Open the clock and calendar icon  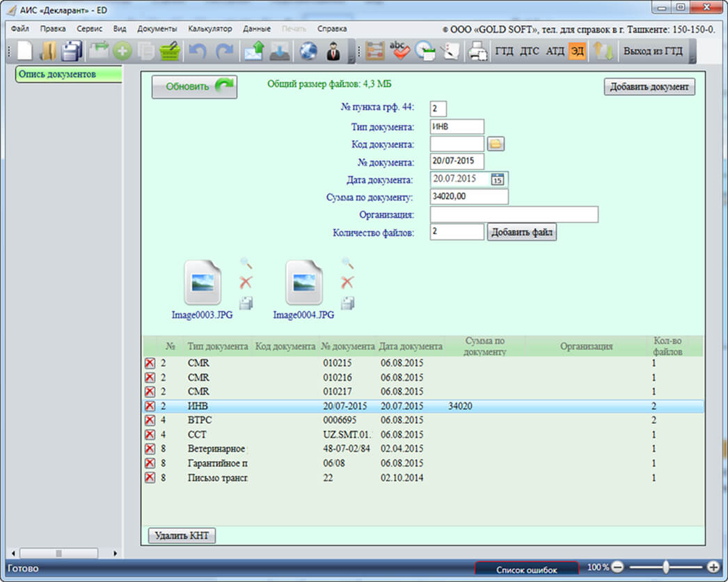click(425, 51)
